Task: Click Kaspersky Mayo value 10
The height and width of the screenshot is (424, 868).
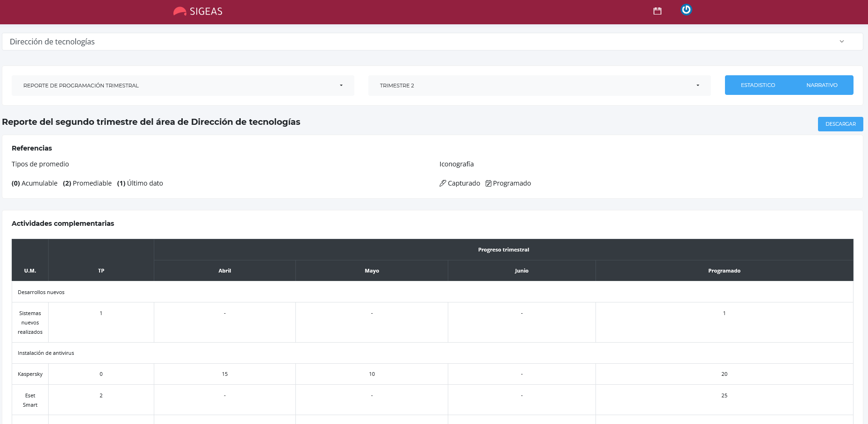Action: (x=372, y=374)
